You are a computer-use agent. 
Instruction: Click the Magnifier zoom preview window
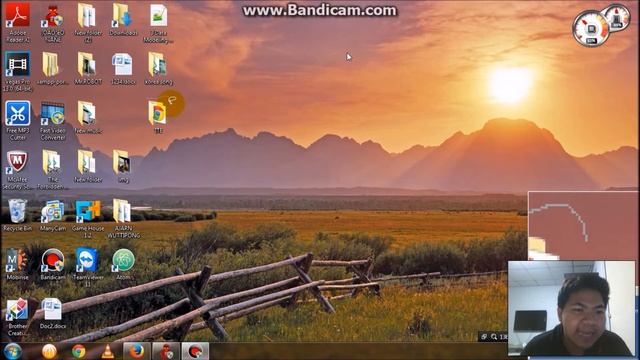coord(583,225)
